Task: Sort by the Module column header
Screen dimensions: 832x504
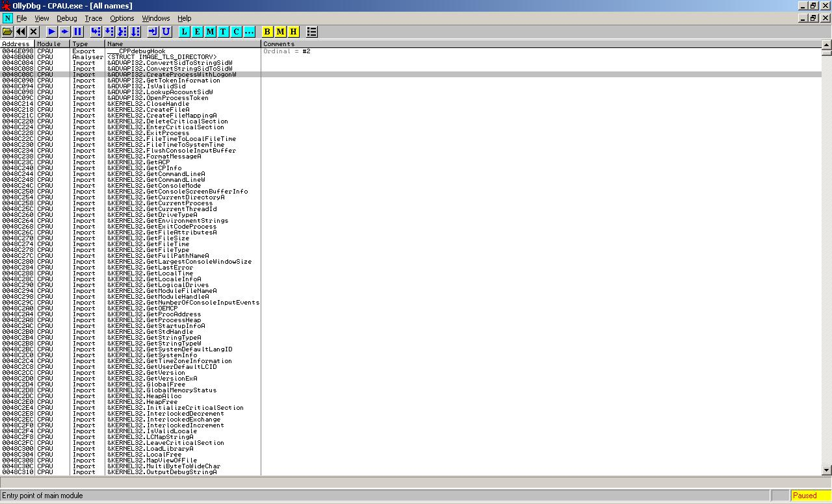Action: pos(53,44)
